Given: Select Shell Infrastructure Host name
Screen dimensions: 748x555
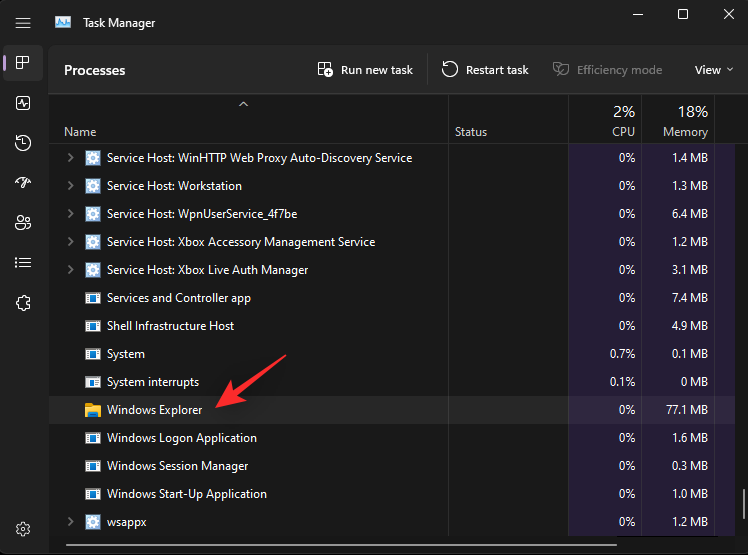Looking at the screenshot, I should point(170,326).
